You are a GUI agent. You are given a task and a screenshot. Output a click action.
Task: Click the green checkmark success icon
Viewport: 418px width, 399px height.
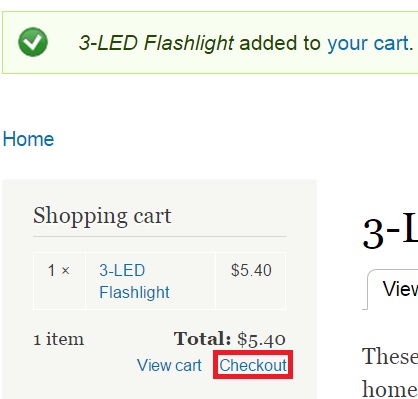33,42
